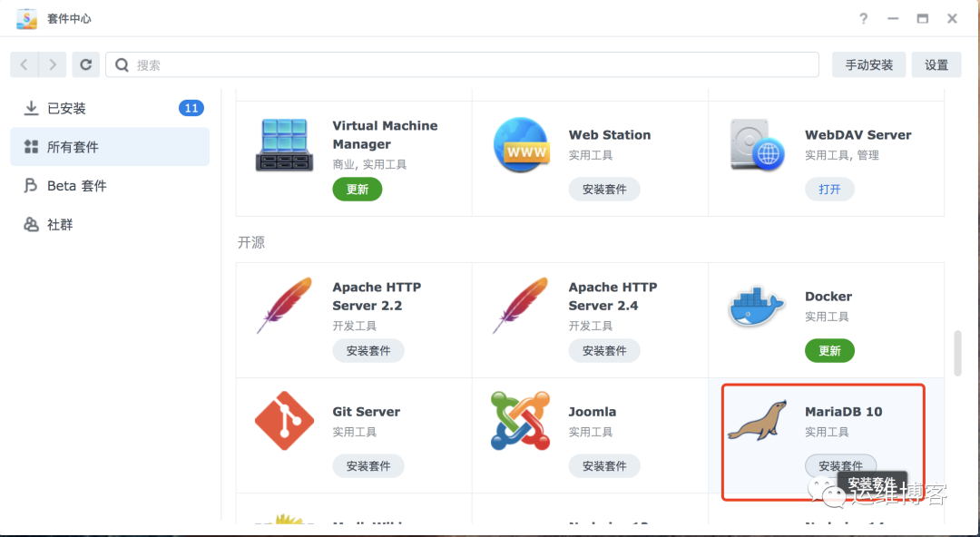Click the Web Station title

coord(610,135)
